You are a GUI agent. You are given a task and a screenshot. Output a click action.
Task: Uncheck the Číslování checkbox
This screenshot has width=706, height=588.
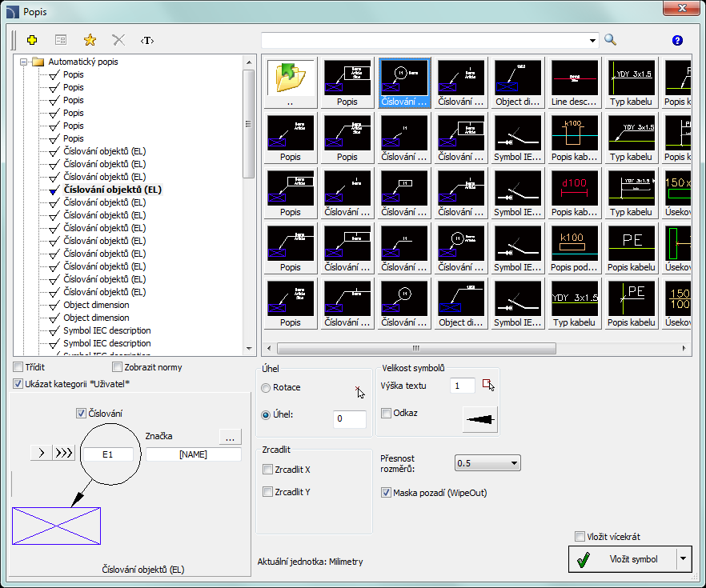[x=81, y=413]
